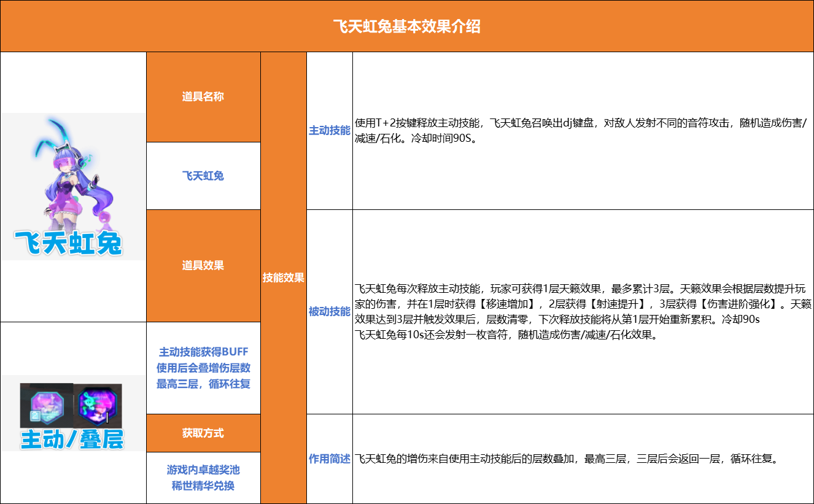Screen dimensions: 814x504
Task: Click the 获取方式 header cell
Action: click(x=203, y=433)
